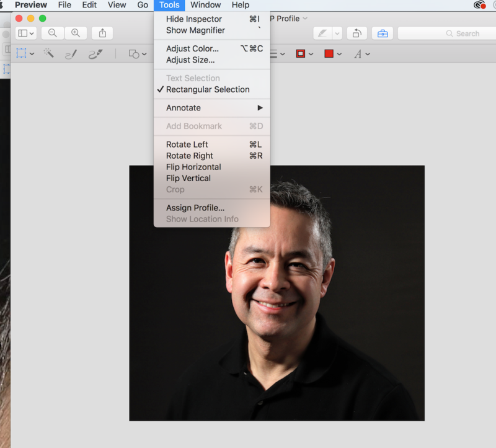Open the Go menu
This screenshot has height=448, width=496.
tap(143, 5)
